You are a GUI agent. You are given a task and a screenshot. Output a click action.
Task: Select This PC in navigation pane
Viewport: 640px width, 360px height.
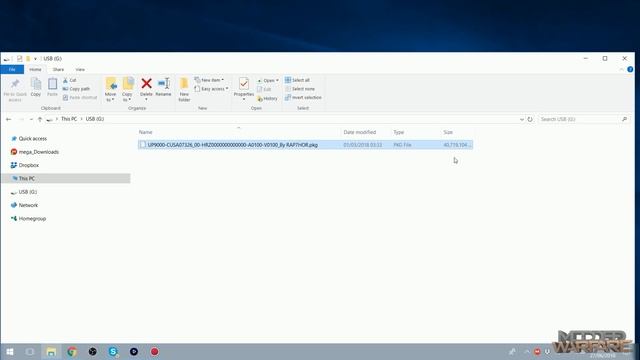point(66,178)
